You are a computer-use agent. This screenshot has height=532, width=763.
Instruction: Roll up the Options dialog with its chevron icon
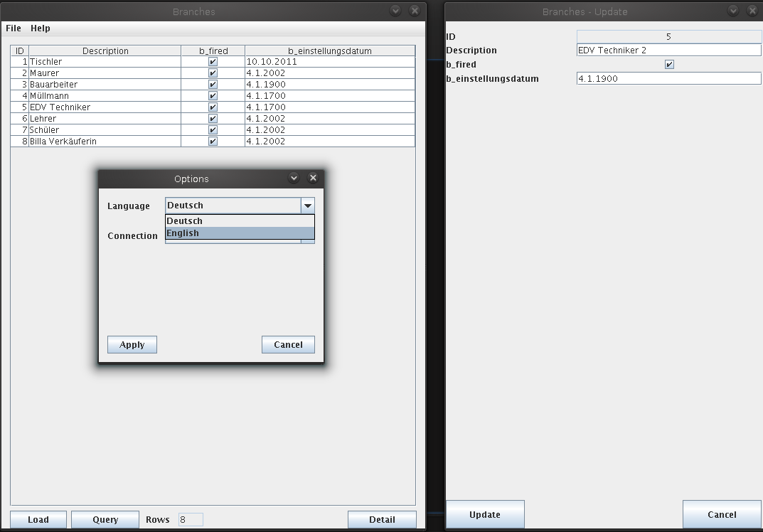pyautogui.click(x=294, y=178)
